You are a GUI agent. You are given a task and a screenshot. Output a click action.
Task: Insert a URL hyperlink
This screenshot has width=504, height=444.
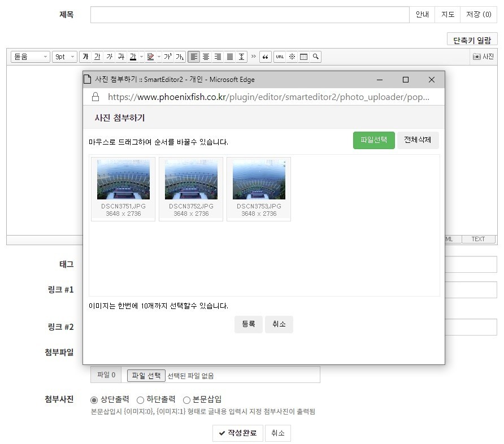pos(280,57)
